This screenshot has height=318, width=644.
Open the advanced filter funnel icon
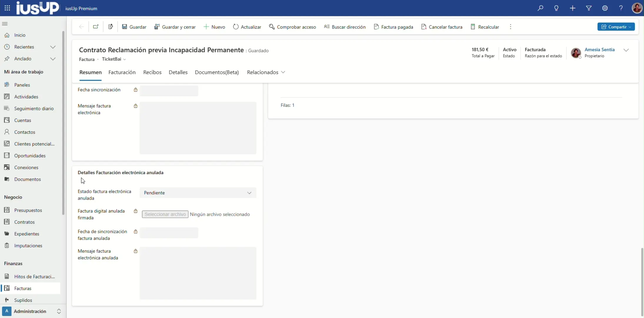pos(589,8)
